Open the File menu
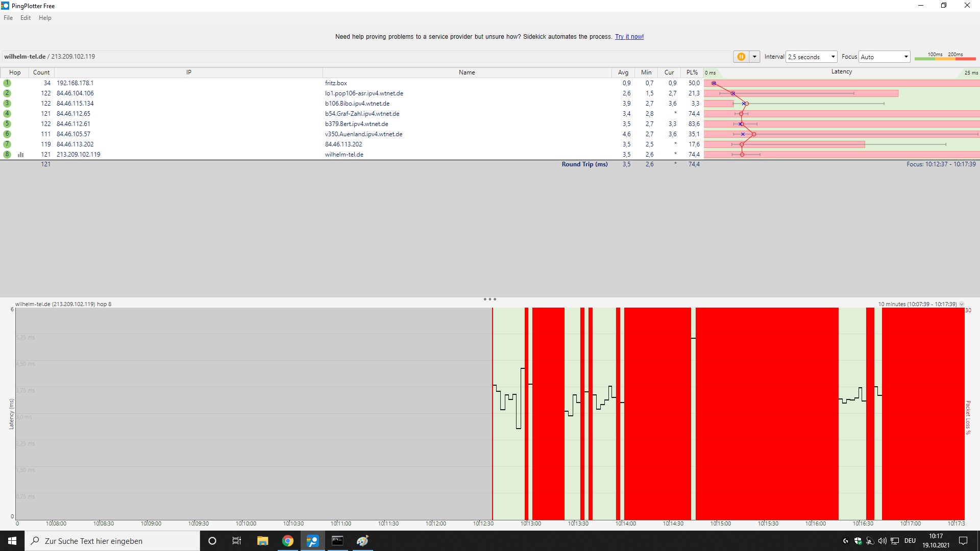 pyautogui.click(x=8, y=18)
